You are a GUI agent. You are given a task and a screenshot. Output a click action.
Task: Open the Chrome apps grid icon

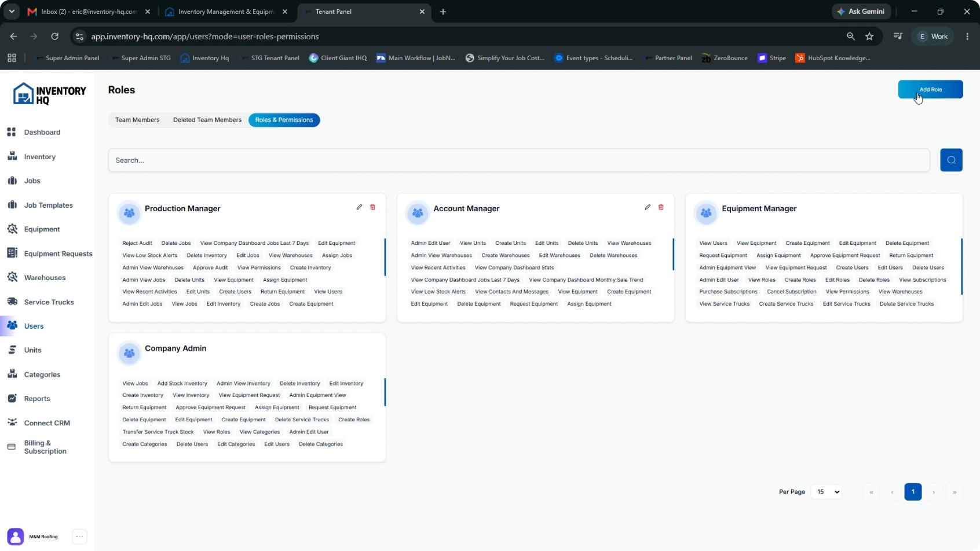click(x=12, y=58)
